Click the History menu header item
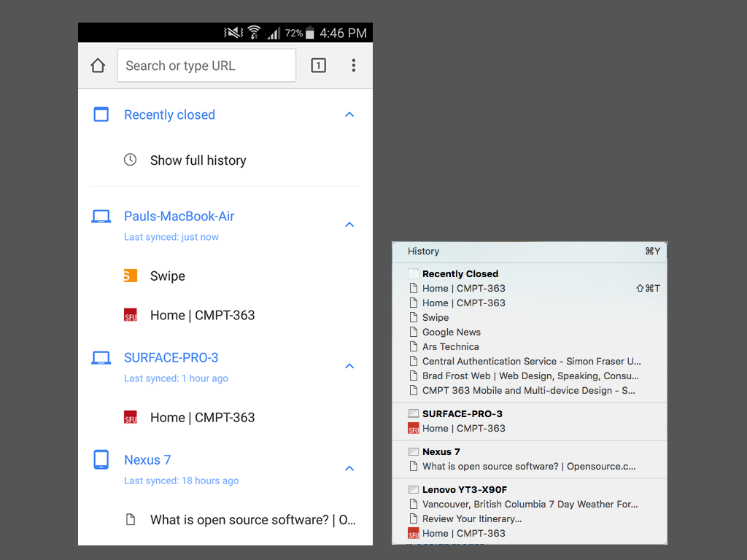747x560 pixels. [530, 252]
